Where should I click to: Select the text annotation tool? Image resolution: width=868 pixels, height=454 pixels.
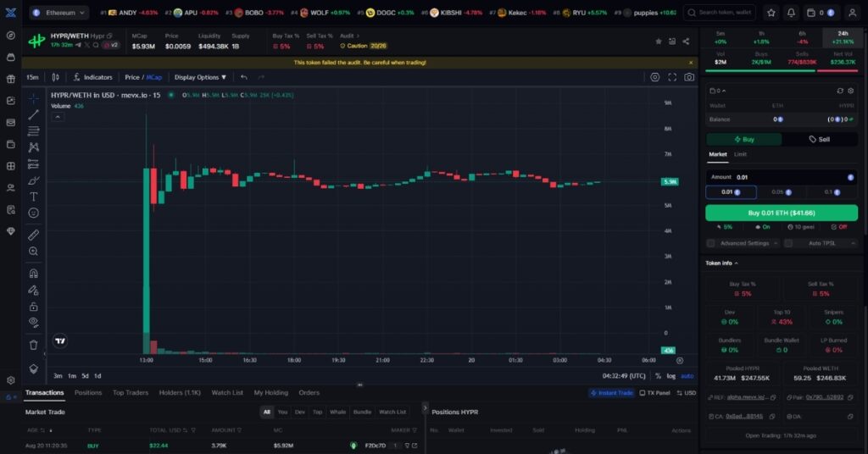33,197
